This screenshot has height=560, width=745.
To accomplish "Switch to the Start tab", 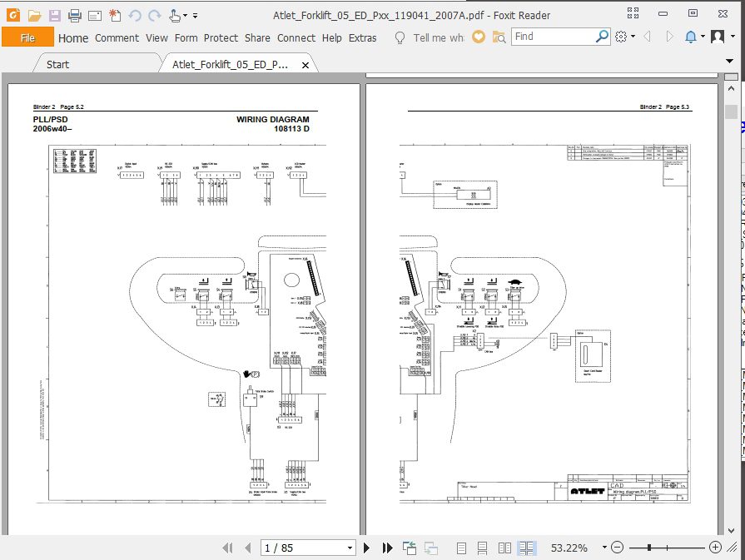I will (x=57, y=63).
